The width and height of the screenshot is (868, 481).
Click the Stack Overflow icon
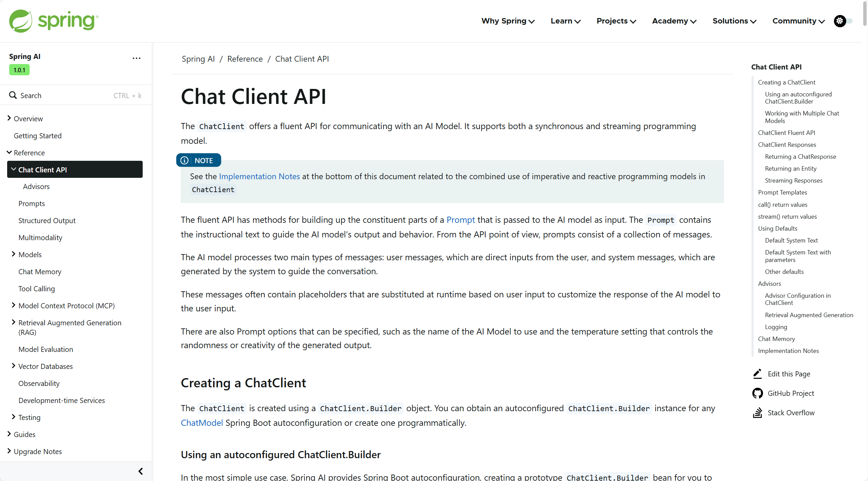[x=757, y=413]
